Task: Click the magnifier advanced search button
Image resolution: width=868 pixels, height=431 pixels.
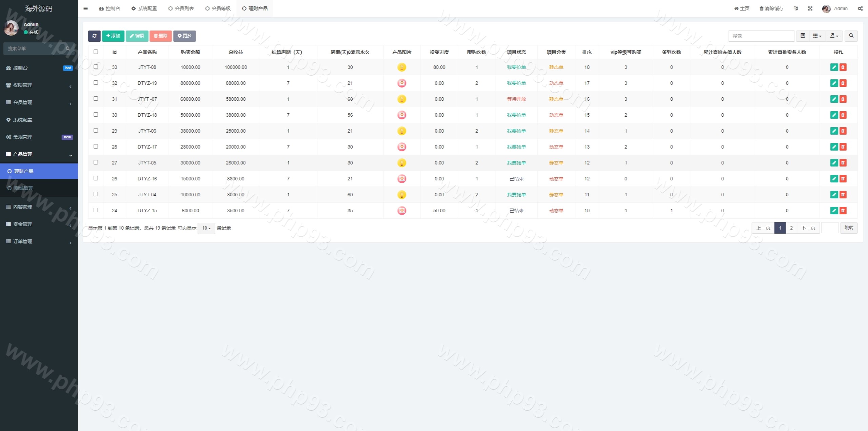Action: (851, 36)
